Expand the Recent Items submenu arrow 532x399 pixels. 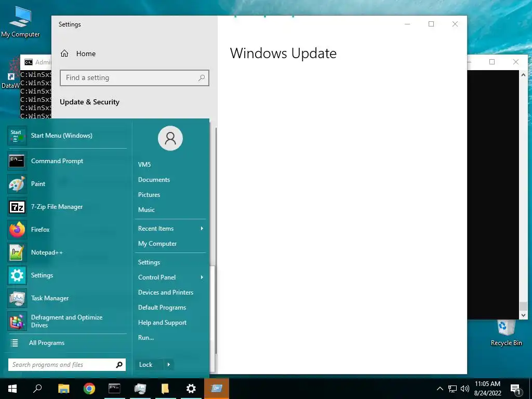202,229
